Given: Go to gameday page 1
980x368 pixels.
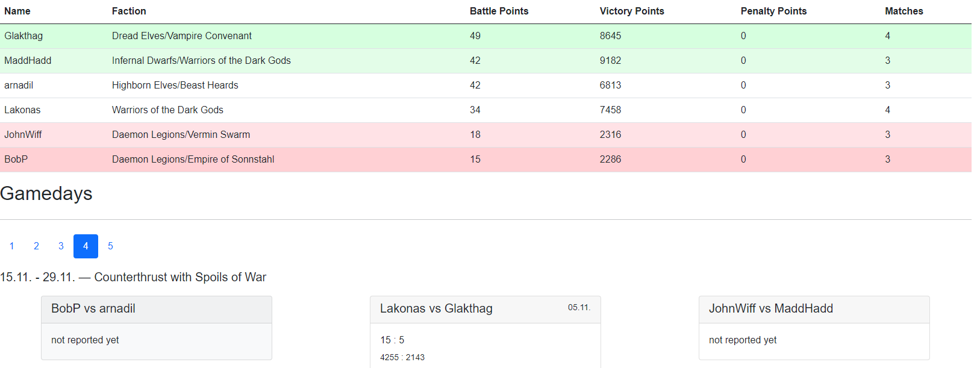Looking at the screenshot, I should tap(12, 246).
